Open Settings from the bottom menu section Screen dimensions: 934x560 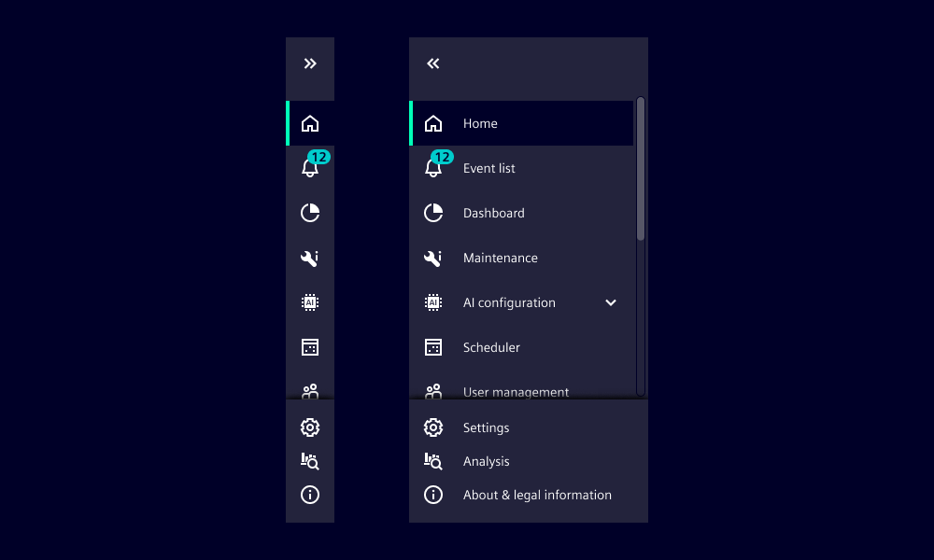486,427
